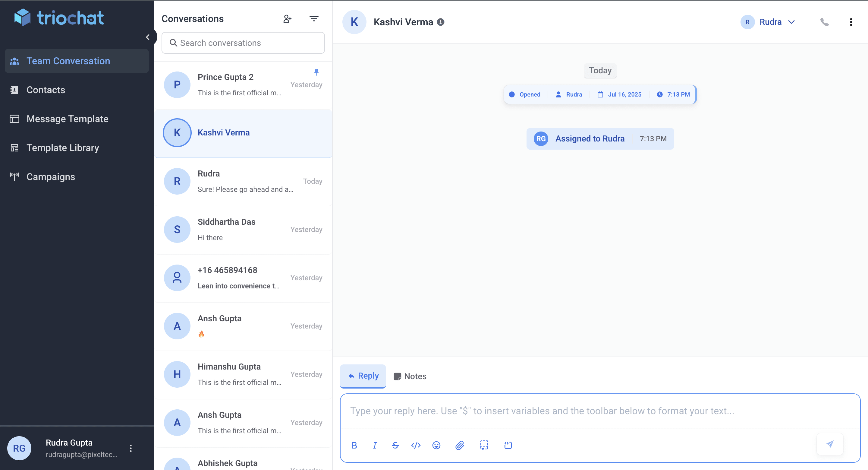
Task: Collapse the left sidebar with the chevron
Action: click(148, 37)
